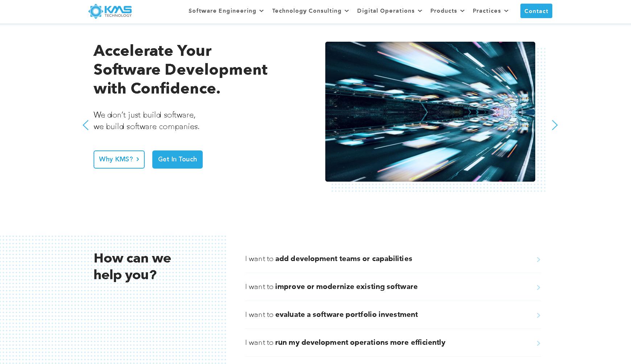Expand Technology Consulting chevron
Screen dimensions: 631x364
tap(347, 11)
